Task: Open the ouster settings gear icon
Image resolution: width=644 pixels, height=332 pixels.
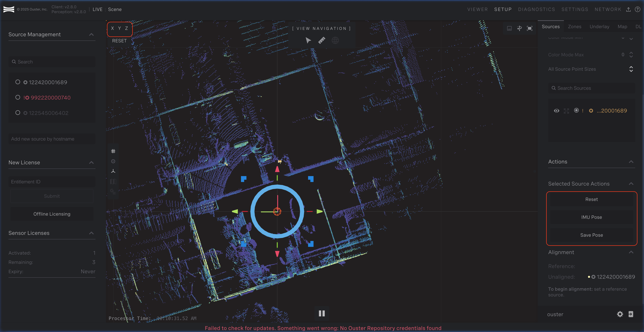Action: tap(620, 314)
